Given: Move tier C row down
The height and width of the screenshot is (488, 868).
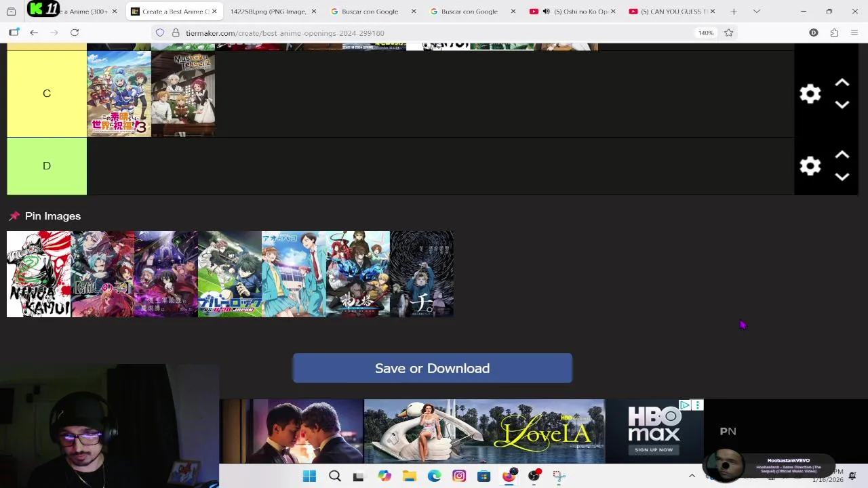Looking at the screenshot, I should (x=842, y=105).
